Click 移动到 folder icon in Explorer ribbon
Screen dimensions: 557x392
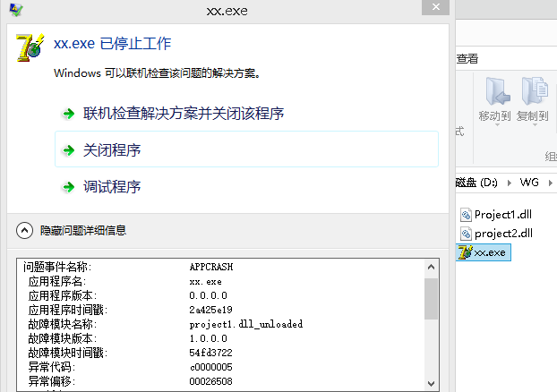(497, 91)
